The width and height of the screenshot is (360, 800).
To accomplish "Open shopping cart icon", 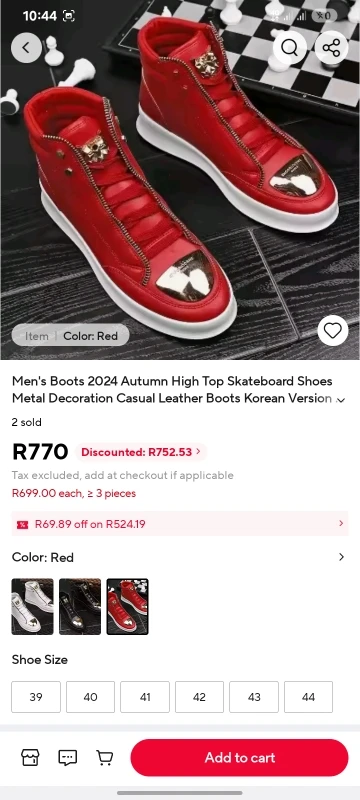I will [105, 757].
